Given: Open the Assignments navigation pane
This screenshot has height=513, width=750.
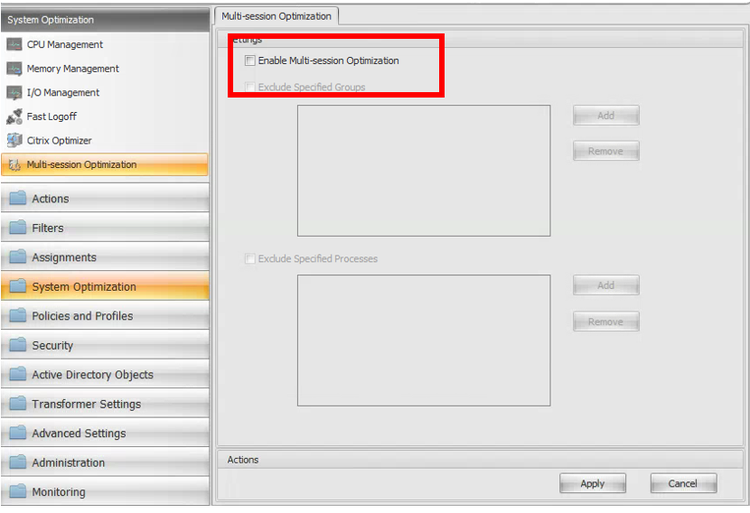Looking at the screenshot, I should coord(105,257).
